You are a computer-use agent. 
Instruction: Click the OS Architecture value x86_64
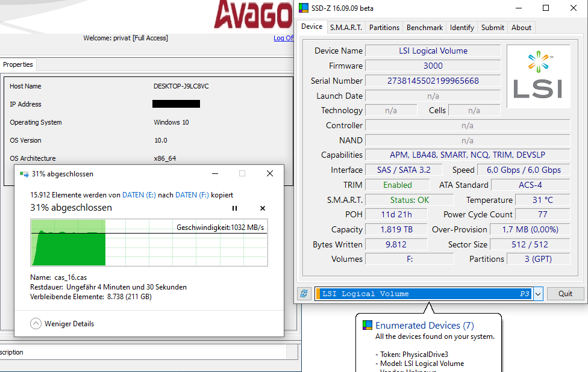click(164, 158)
